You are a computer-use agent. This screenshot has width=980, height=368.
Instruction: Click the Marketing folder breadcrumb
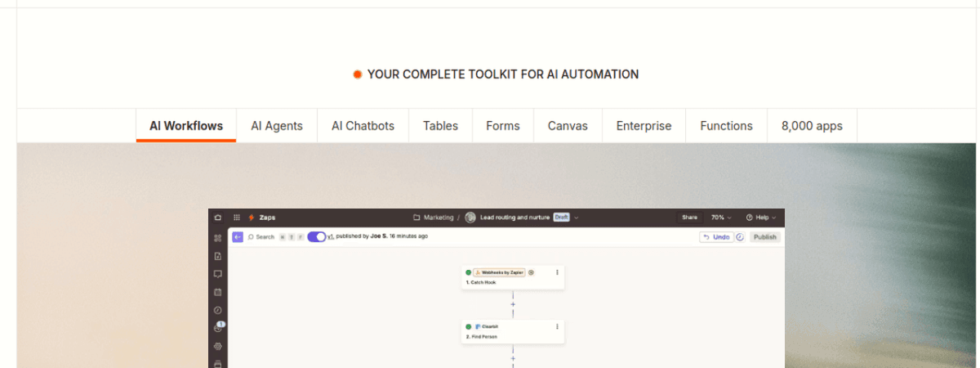[433, 218]
